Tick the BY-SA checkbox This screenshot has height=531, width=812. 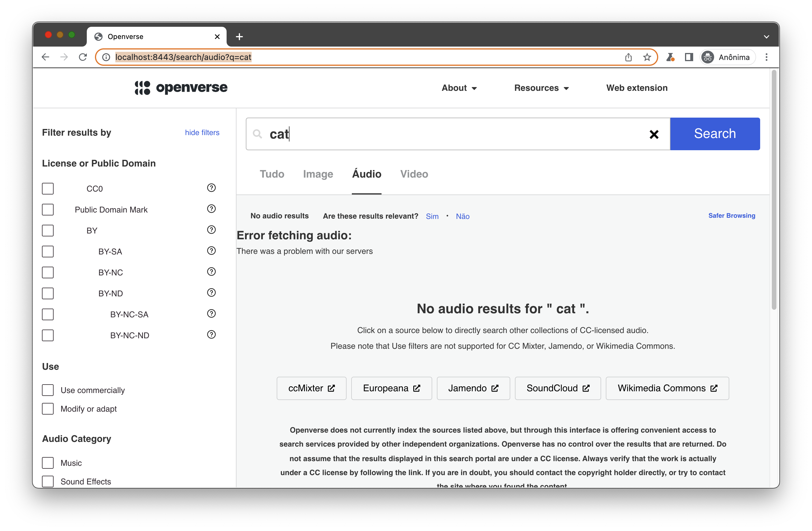tap(48, 251)
